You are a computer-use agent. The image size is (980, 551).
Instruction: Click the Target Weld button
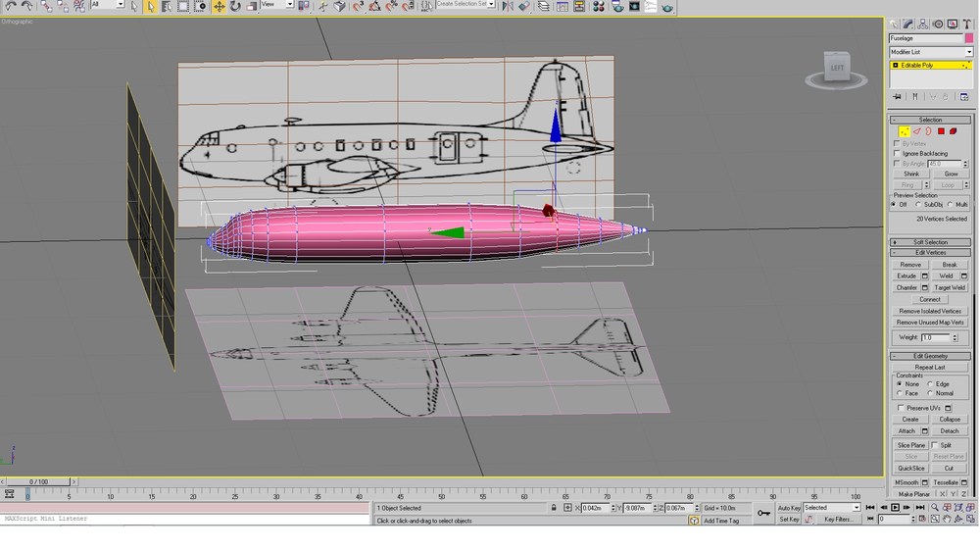(950, 287)
